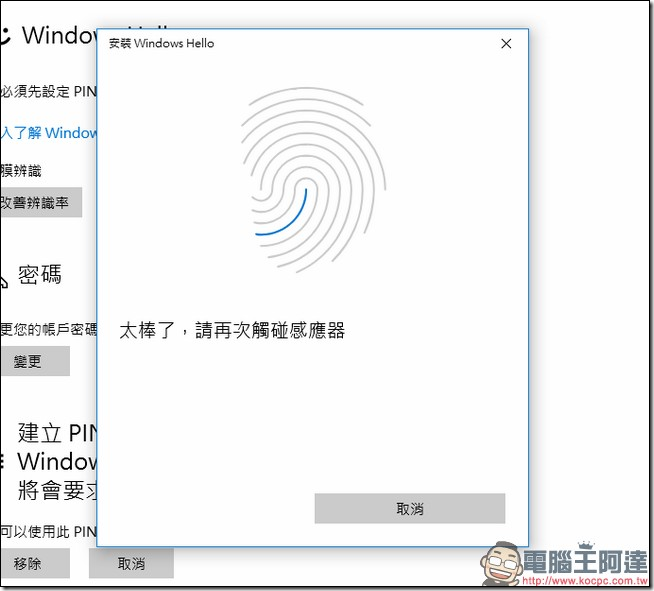Image resolution: width=654 pixels, height=591 pixels.
Task: Close the 安裝 Windows Hello dialog
Action: (506, 44)
